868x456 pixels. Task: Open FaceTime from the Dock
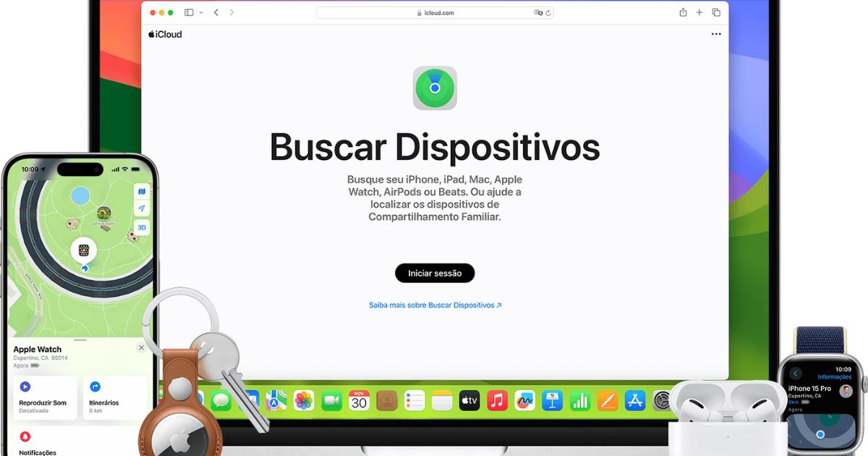(x=331, y=400)
